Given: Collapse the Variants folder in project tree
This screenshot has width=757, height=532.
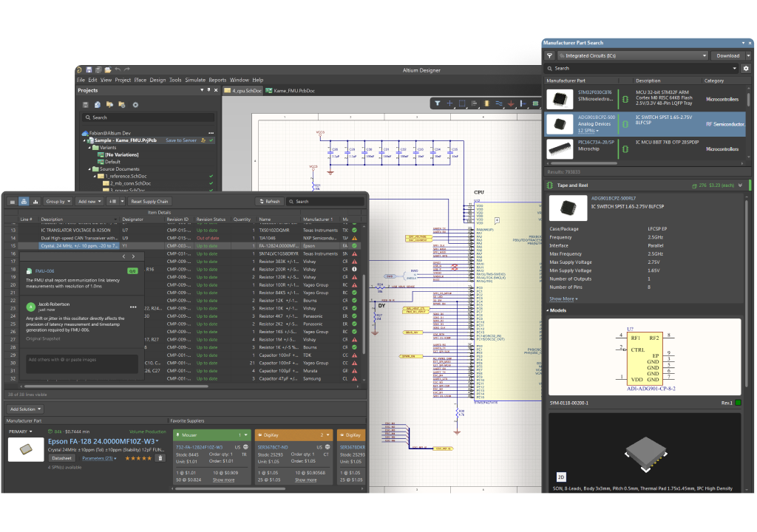Looking at the screenshot, I should click(90, 147).
